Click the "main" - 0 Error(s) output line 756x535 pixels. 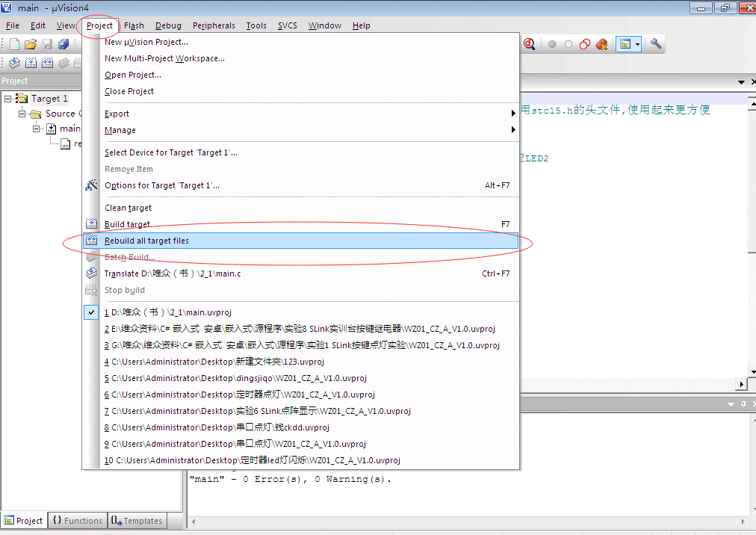point(291,479)
